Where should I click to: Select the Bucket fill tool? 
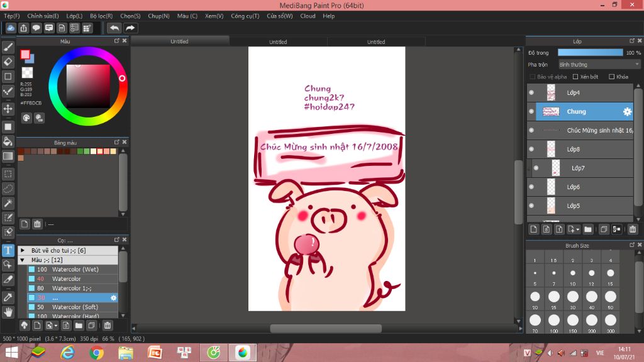point(8,141)
